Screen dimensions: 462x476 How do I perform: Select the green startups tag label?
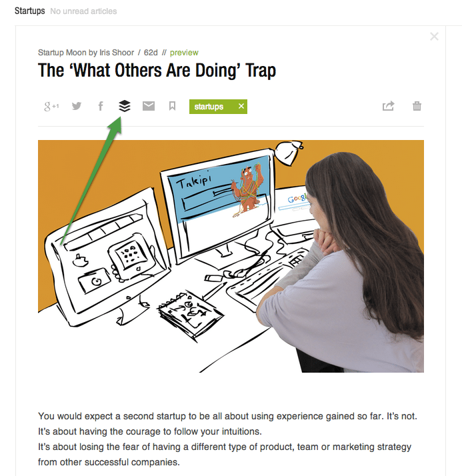[209, 107]
